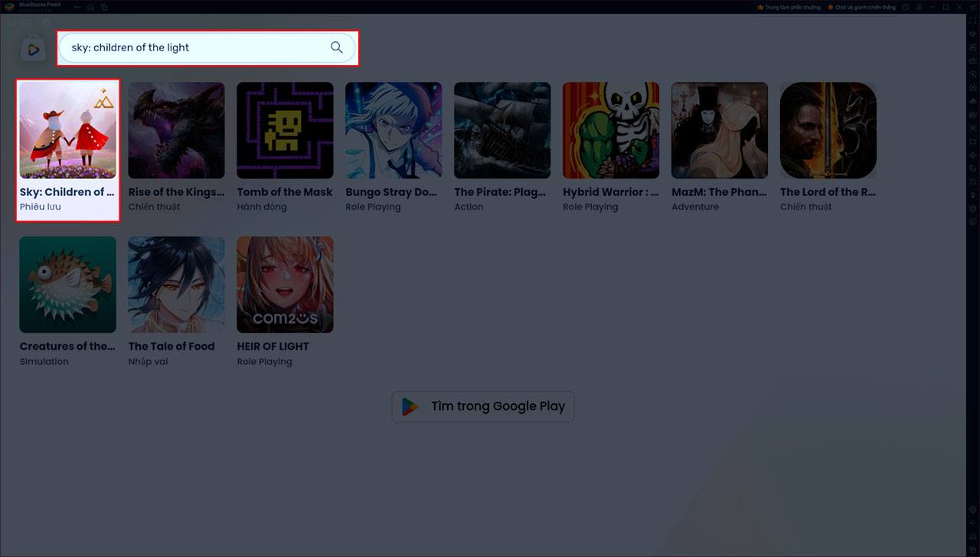Click 'Tìm trong Google Play' button
The image size is (980, 557).
tap(483, 406)
